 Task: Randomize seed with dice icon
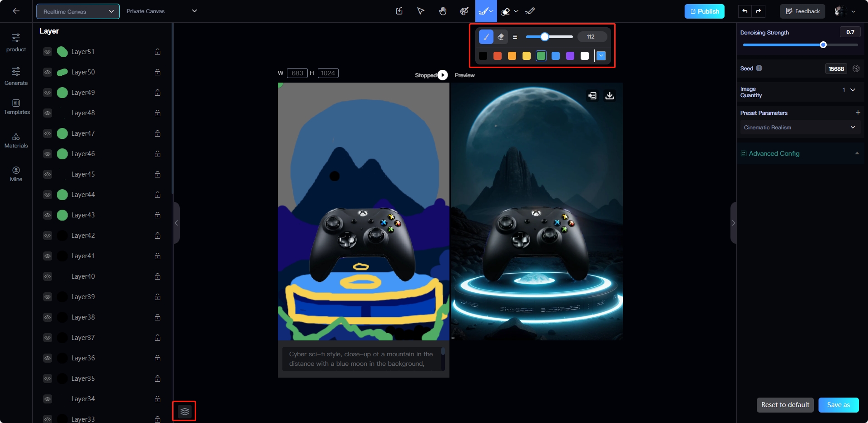click(x=856, y=69)
